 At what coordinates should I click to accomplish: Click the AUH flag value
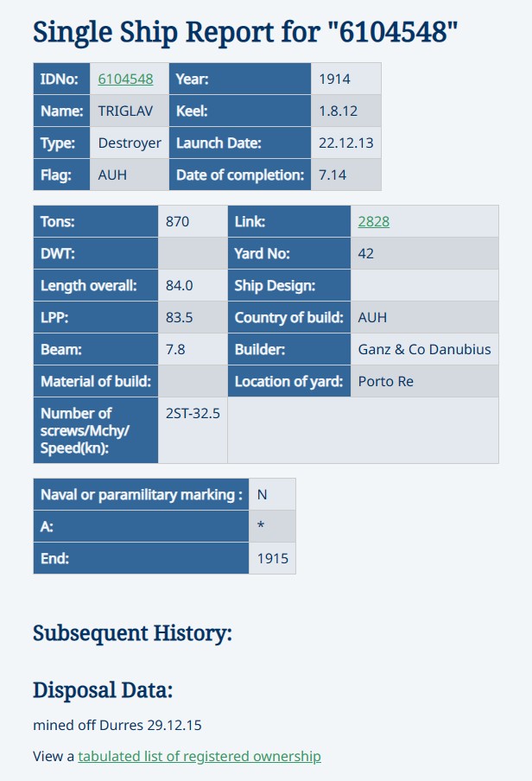(130, 175)
